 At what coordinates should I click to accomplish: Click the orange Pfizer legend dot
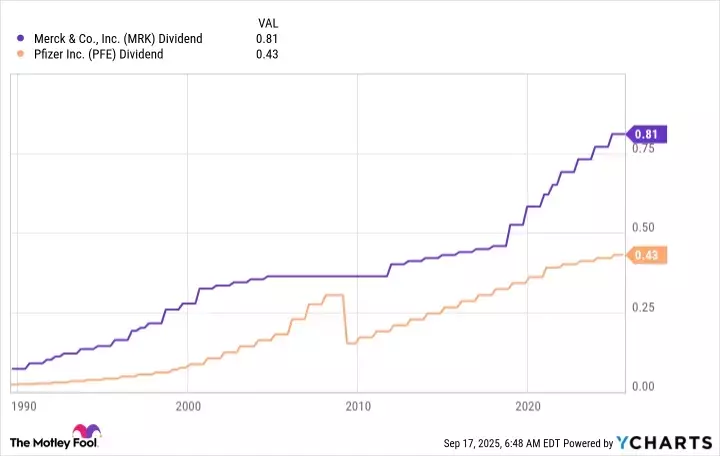point(22,54)
